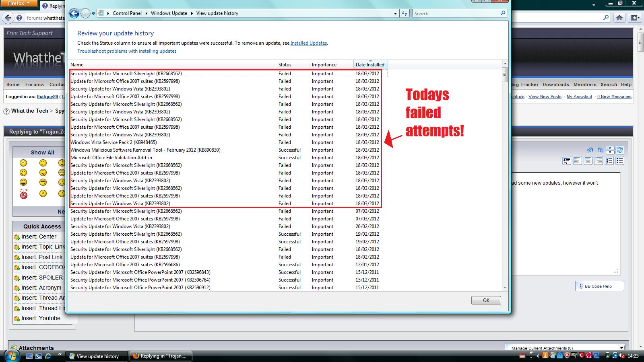
Task: Expand the address bar history dropdown
Action: click(x=395, y=13)
